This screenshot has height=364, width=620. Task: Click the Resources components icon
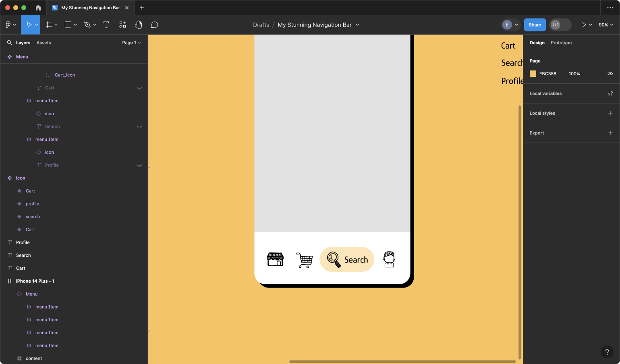pyautogui.click(x=122, y=25)
